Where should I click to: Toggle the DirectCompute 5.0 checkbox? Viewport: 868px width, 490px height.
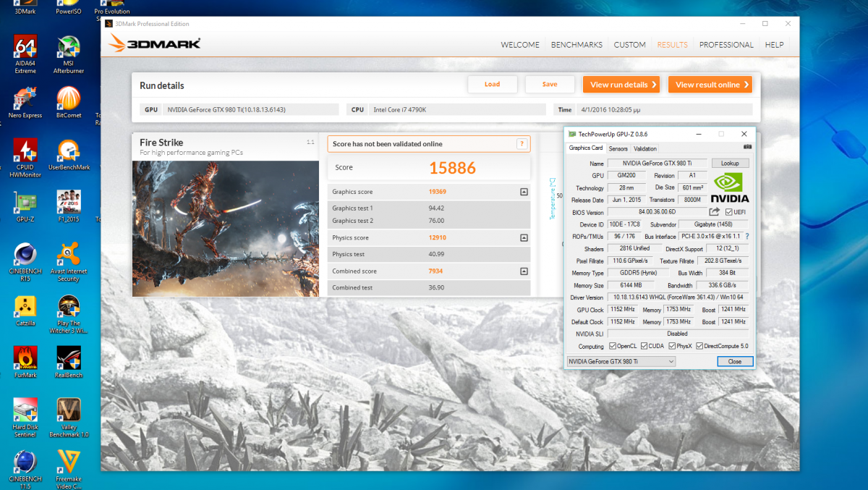click(699, 346)
